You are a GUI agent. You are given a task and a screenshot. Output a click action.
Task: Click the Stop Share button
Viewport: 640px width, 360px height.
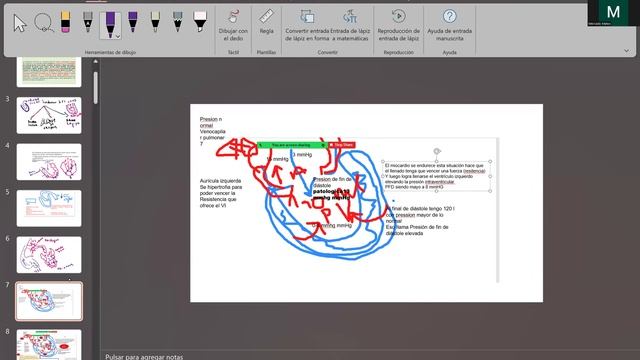342,145
